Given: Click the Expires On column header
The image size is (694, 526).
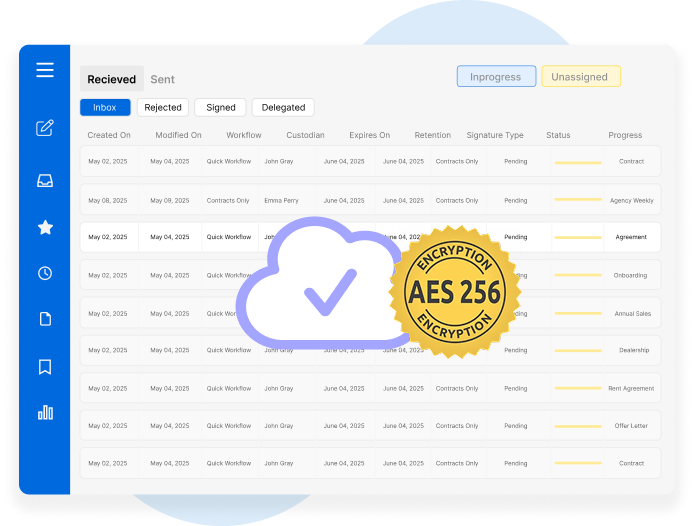Looking at the screenshot, I should [370, 135].
